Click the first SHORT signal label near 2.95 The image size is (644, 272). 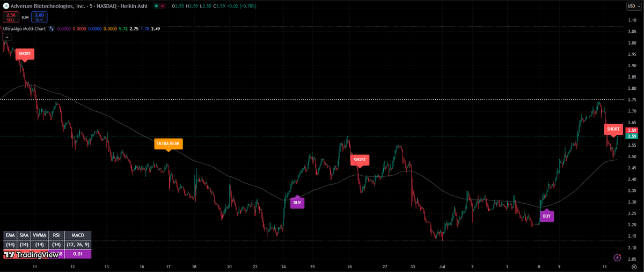coord(25,54)
